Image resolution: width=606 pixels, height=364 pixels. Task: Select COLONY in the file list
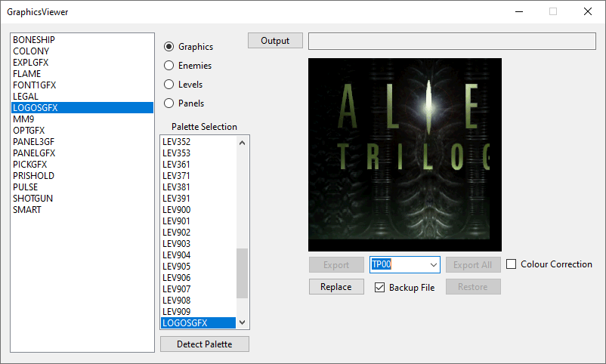click(82, 51)
